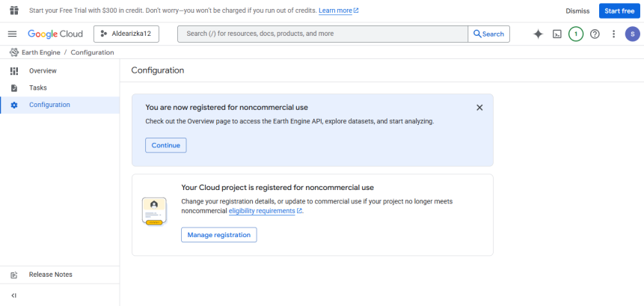Click the Google Cloud logo
This screenshot has width=644, height=306.
(55, 34)
